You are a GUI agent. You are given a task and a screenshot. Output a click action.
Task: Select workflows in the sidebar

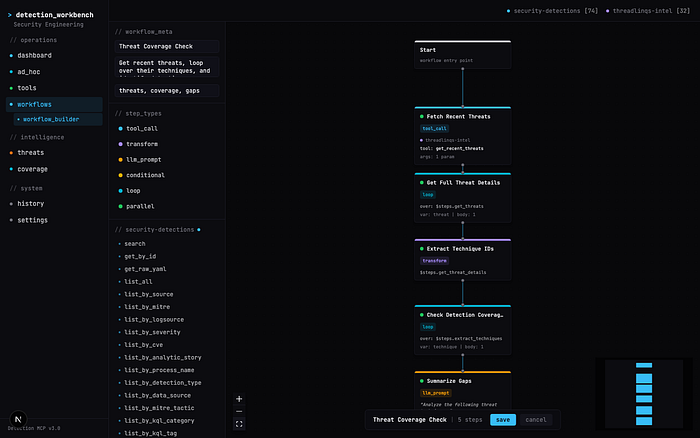[x=54, y=104]
